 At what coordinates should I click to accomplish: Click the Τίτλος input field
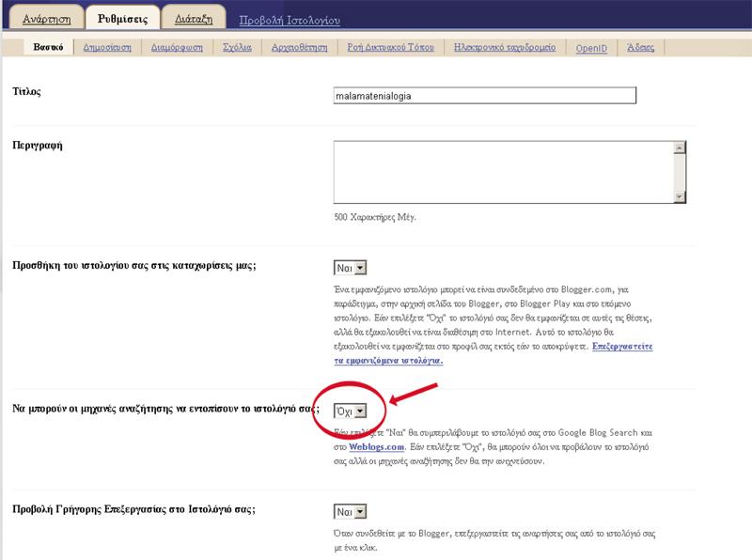[485, 96]
